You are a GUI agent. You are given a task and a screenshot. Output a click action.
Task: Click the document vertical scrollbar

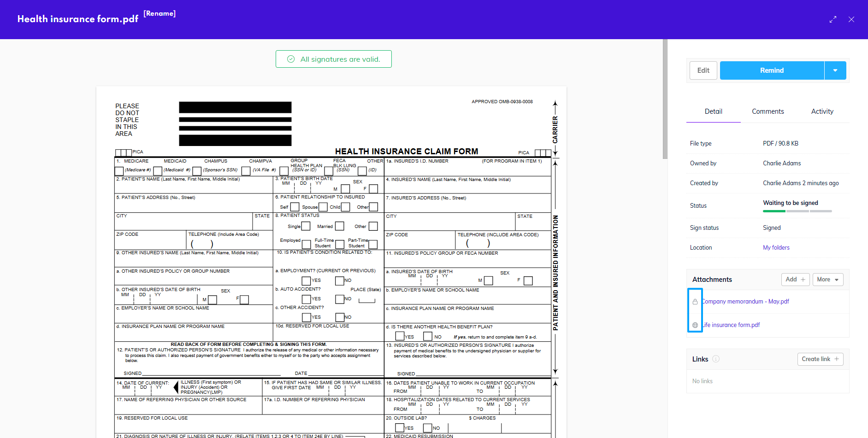(665, 99)
